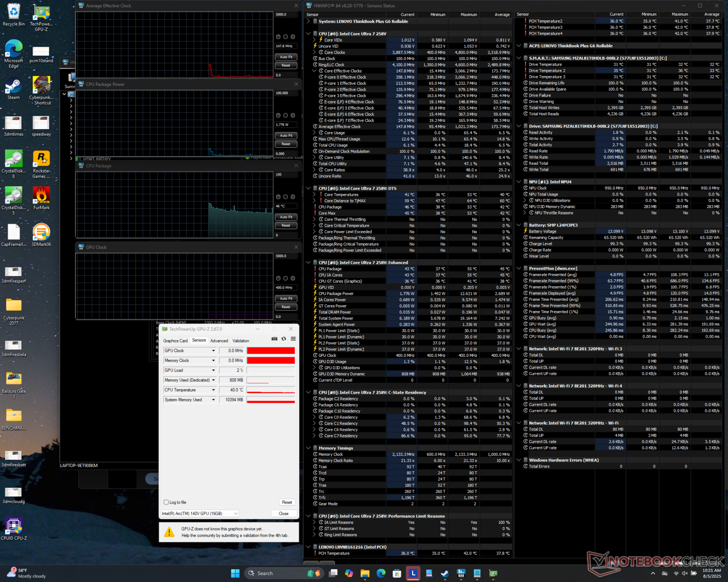Click Auto Fit in Average Effective Clock graph
Image resolution: width=728 pixels, height=582 pixels.
tap(286, 57)
